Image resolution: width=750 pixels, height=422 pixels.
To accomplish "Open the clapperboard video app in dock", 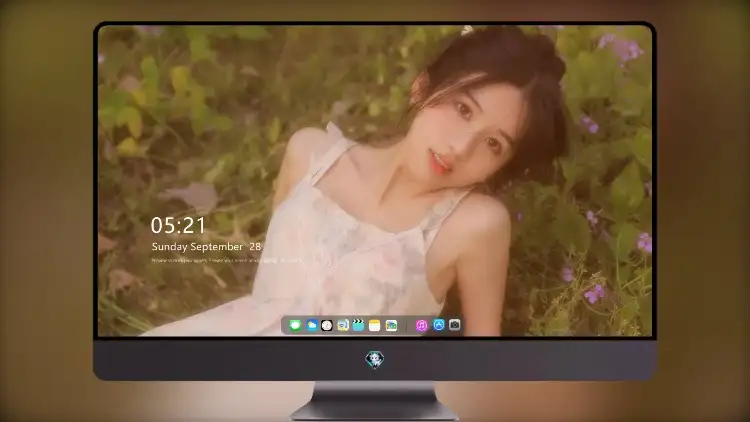I will coord(358,325).
